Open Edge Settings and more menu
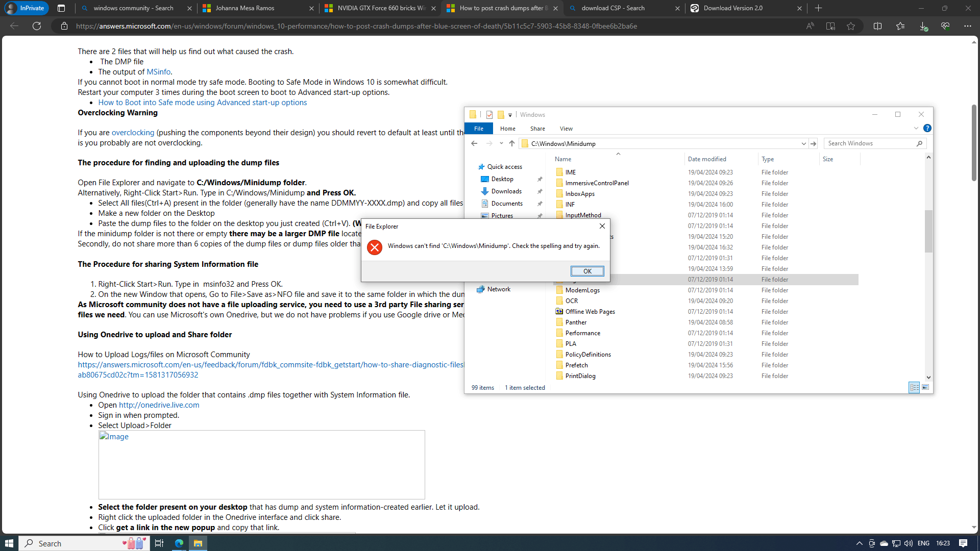 (x=968, y=26)
